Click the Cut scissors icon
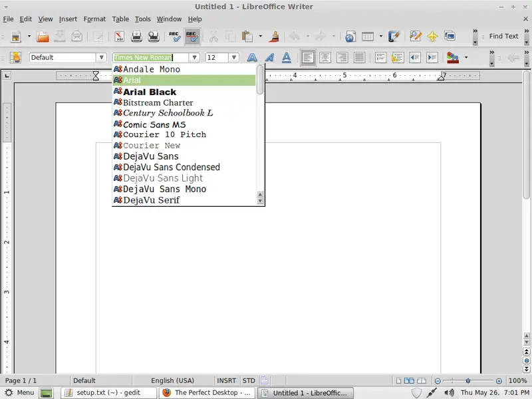This screenshot has height=399, width=532. (213, 37)
